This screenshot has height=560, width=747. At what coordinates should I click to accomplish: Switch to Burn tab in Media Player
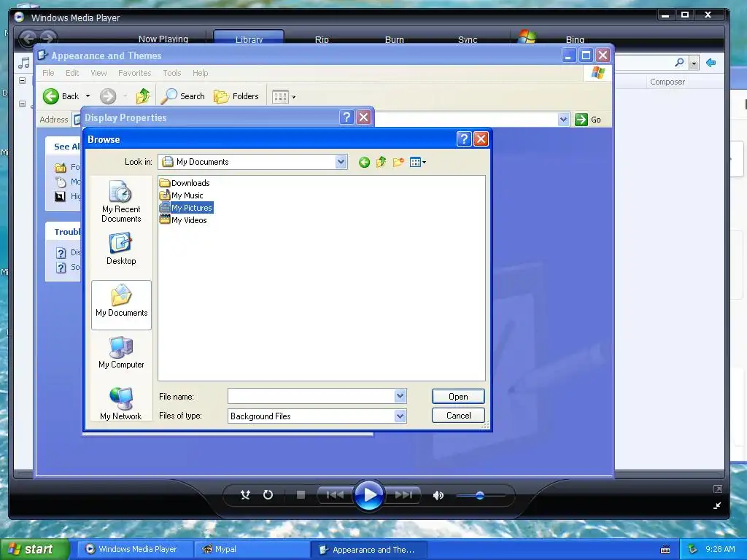[x=394, y=39]
